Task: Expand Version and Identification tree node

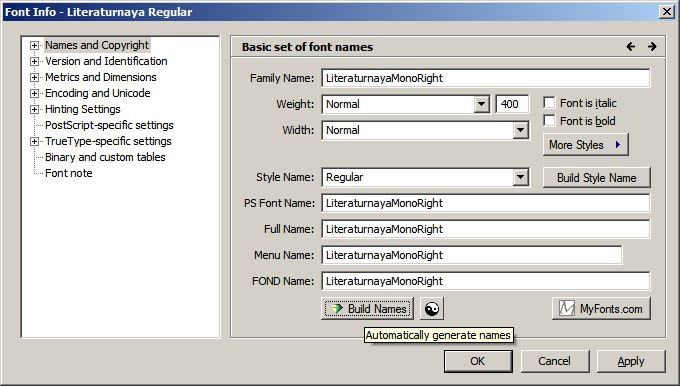Action: coord(34,61)
